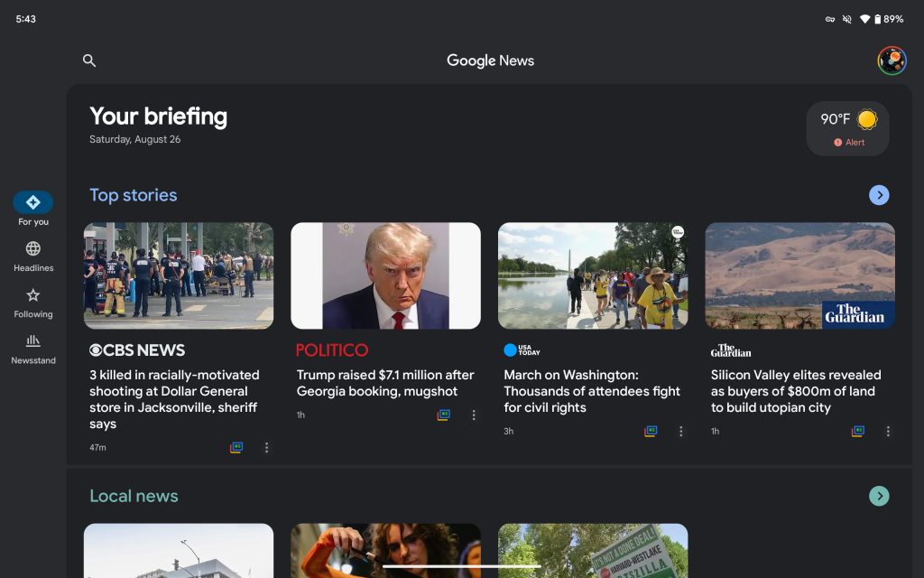The image size is (924, 578).
Task: Open the account profile avatar
Action: click(892, 61)
